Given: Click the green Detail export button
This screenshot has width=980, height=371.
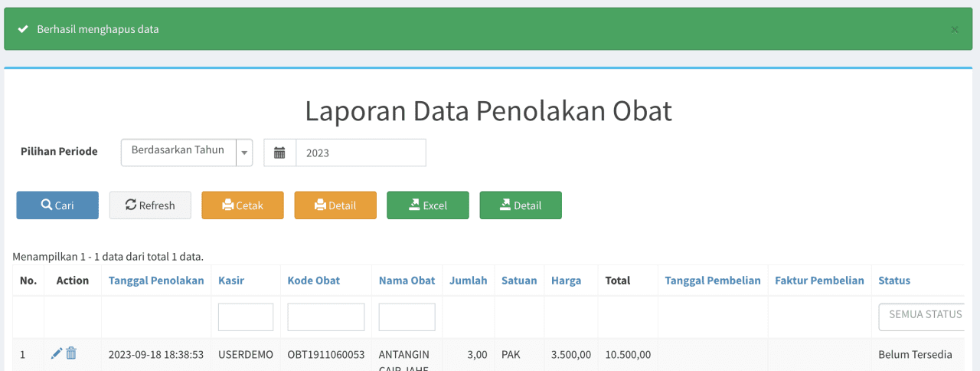Looking at the screenshot, I should coord(521,205).
